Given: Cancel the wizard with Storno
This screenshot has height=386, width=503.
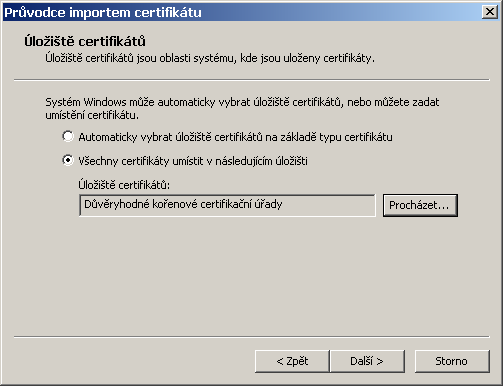Looking at the screenshot, I should [x=452, y=361].
